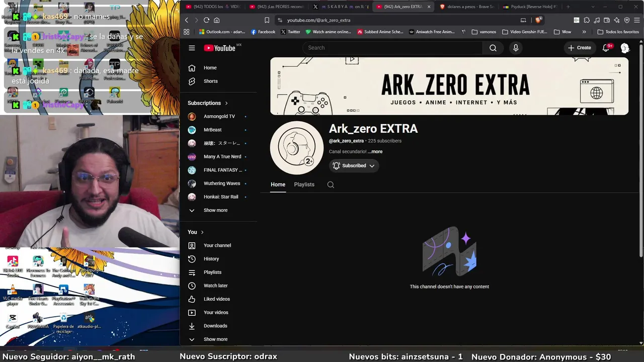Click the browser home button
644x362 pixels.
(x=217, y=20)
